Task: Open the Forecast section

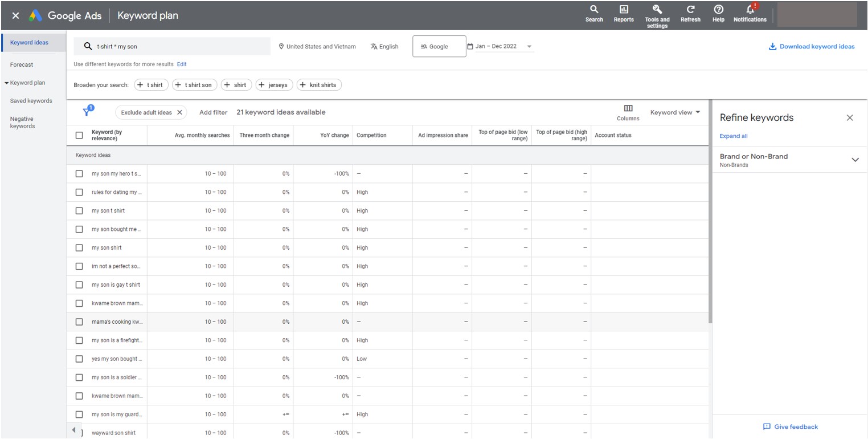Action: 22,65
